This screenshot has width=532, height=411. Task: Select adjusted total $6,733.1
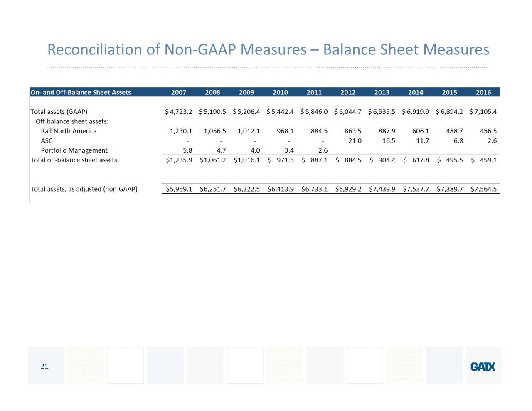(x=315, y=189)
